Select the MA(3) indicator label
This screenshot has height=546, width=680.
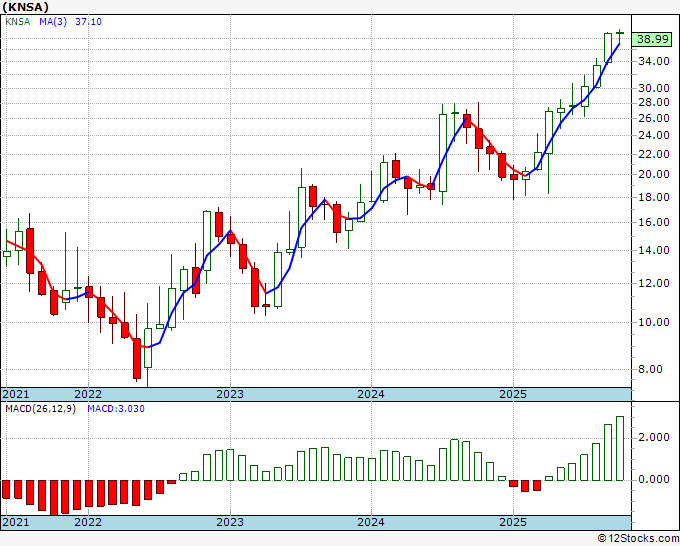(x=53, y=22)
